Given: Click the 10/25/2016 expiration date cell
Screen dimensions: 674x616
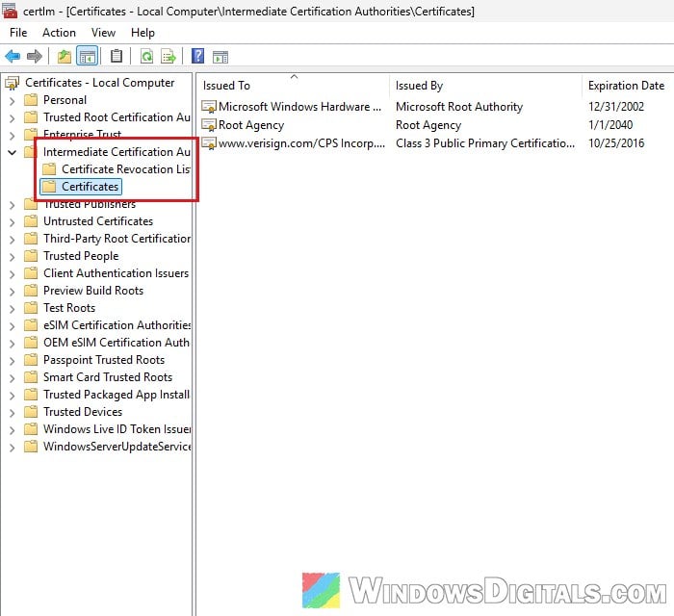Looking at the screenshot, I should pos(616,143).
